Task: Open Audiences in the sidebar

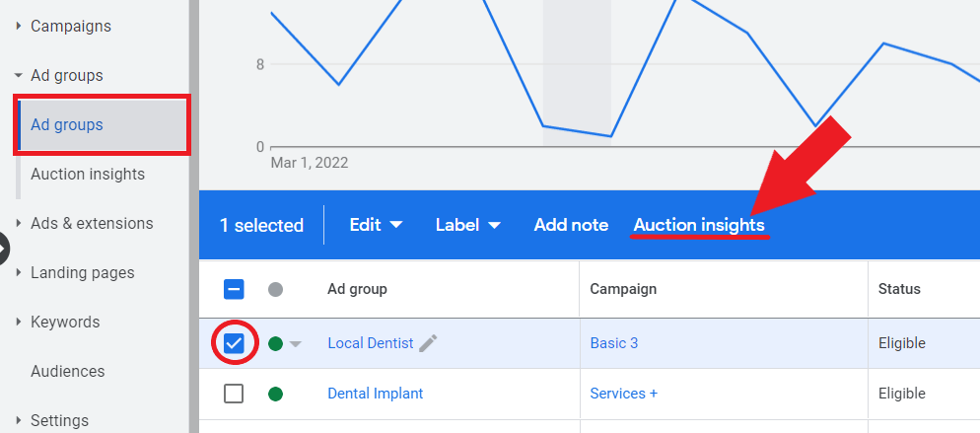Action: click(67, 371)
